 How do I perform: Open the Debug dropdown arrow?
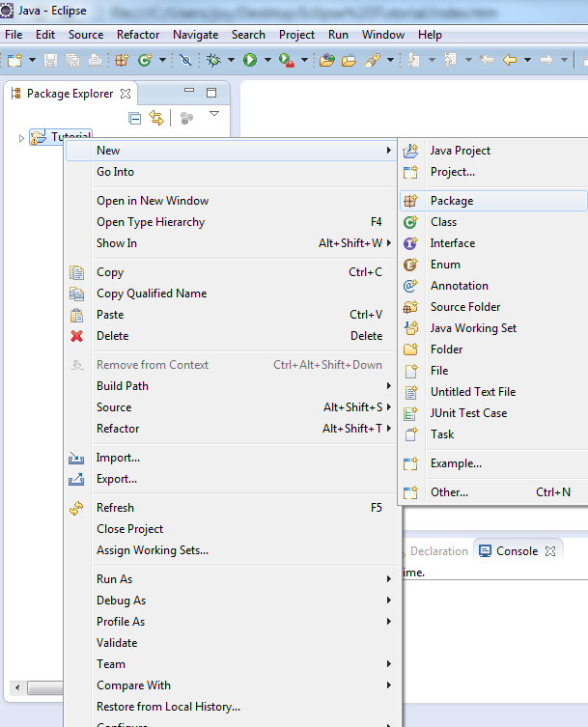[x=231, y=60]
